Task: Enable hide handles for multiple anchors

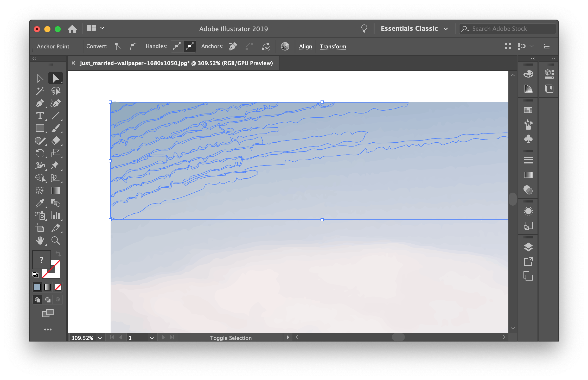Action: point(190,46)
